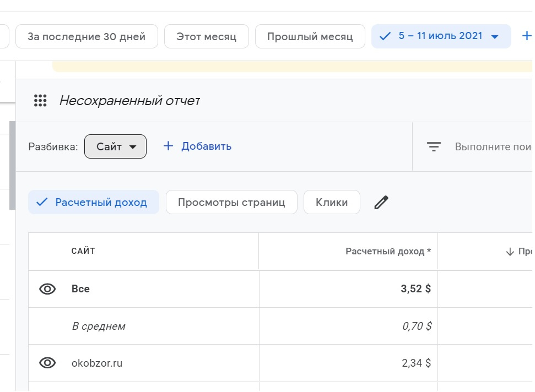Enable the Клики metric chip
This screenshot has height=392, width=535.
(332, 203)
